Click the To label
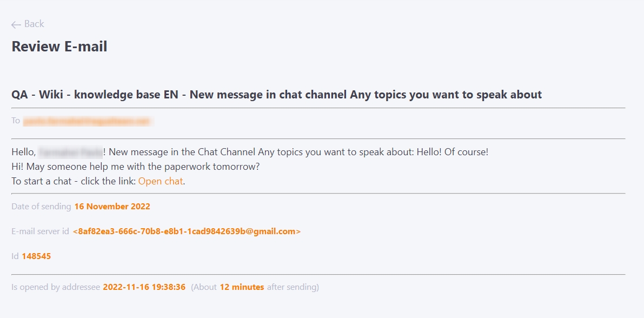The image size is (644, 318). point(16,121)
